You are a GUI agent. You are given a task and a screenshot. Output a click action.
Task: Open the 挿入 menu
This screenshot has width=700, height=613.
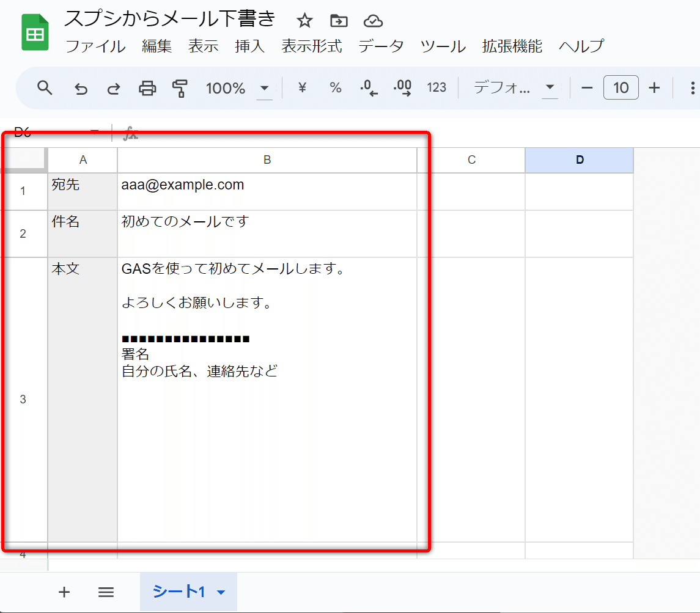(249, 46)
